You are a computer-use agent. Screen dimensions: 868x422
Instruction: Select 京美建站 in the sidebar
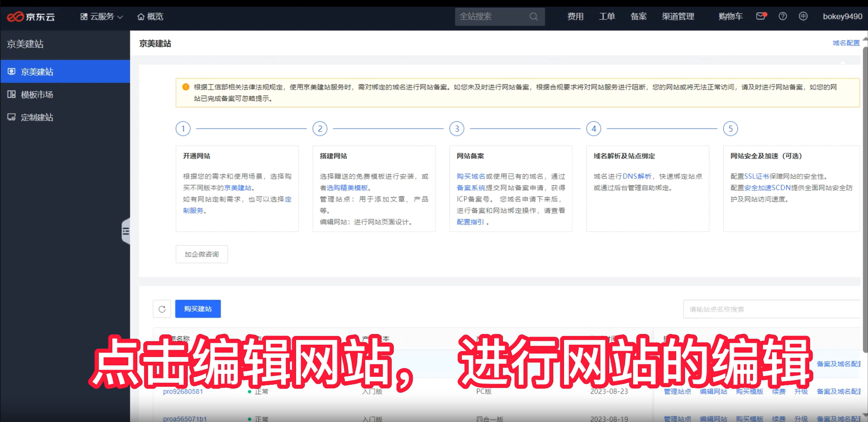click(x=65, y=71)
